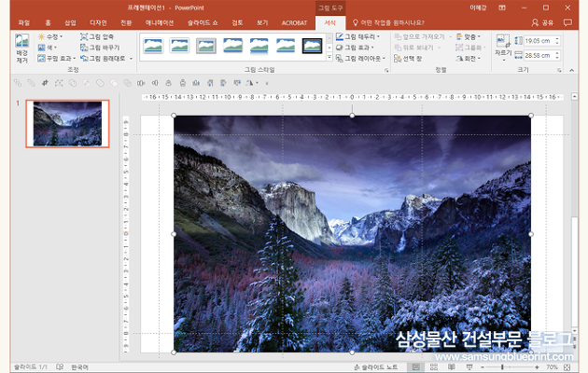Open the 선택 창 selection pane
588x373 pixels.
point(408,59)
